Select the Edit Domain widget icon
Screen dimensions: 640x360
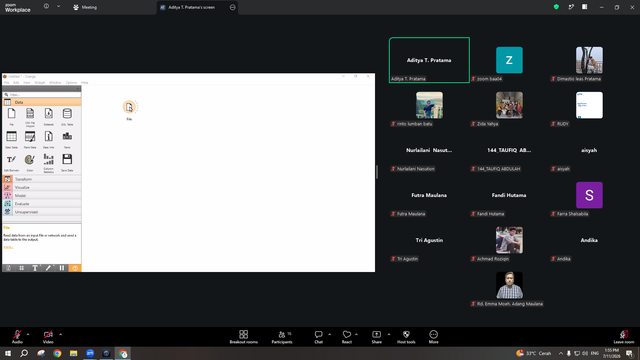point(11,159)
